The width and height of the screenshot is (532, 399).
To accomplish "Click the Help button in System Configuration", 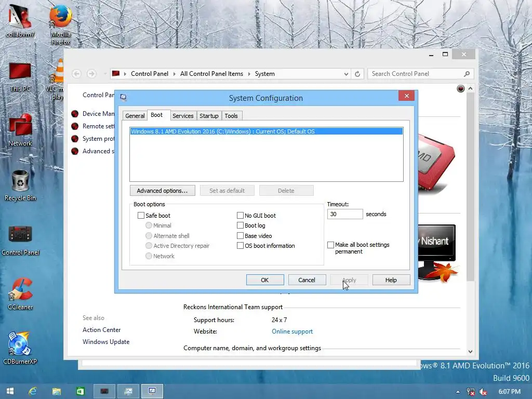I will pyautogui.click(x=391, y=280).
